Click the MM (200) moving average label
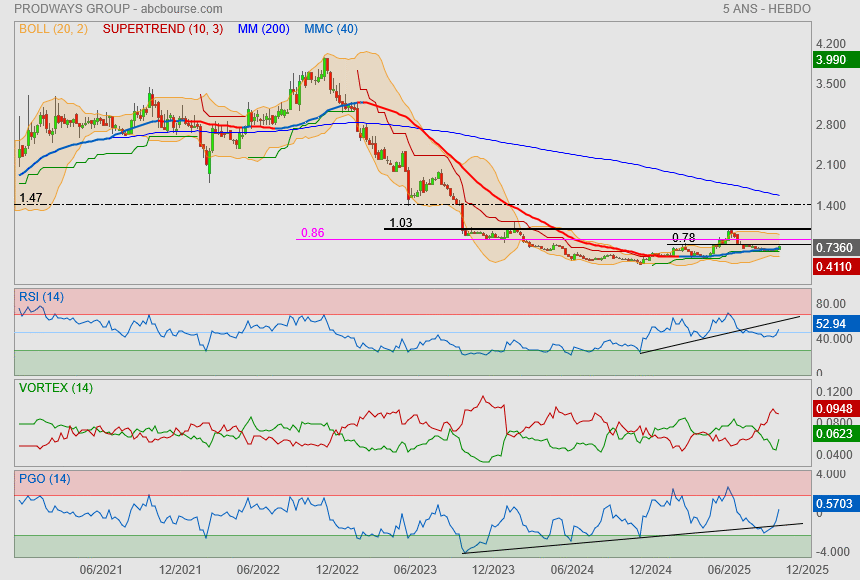This screenshot has width=860, height=580. tap(264, 29)
